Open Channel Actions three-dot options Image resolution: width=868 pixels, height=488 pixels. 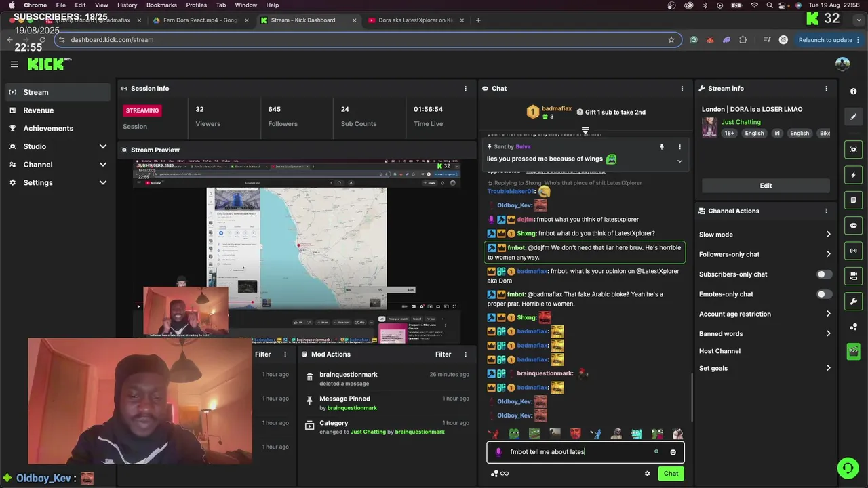826,211
